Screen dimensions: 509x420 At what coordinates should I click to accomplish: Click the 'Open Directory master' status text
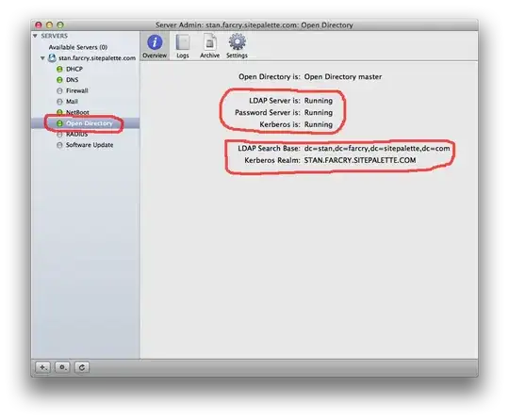click(343, 77)
